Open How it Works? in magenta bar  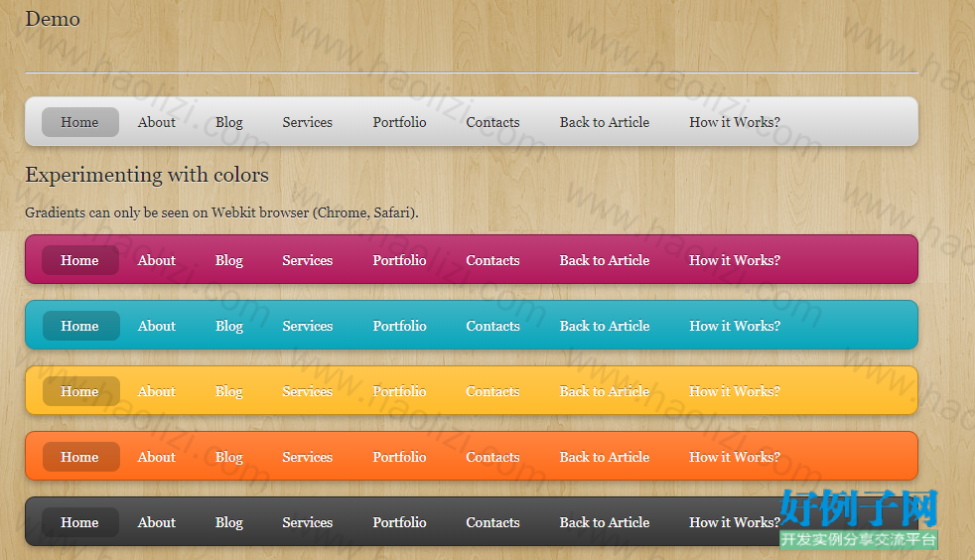click(x=735, y=260)
